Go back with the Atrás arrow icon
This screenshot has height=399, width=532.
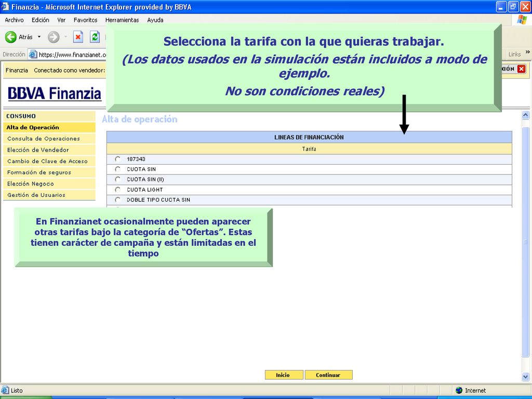pyautogui.click(x=10, y=37)
